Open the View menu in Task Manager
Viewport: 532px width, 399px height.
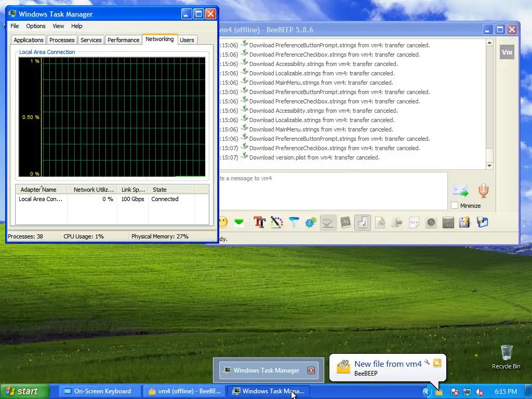(58, 26)
